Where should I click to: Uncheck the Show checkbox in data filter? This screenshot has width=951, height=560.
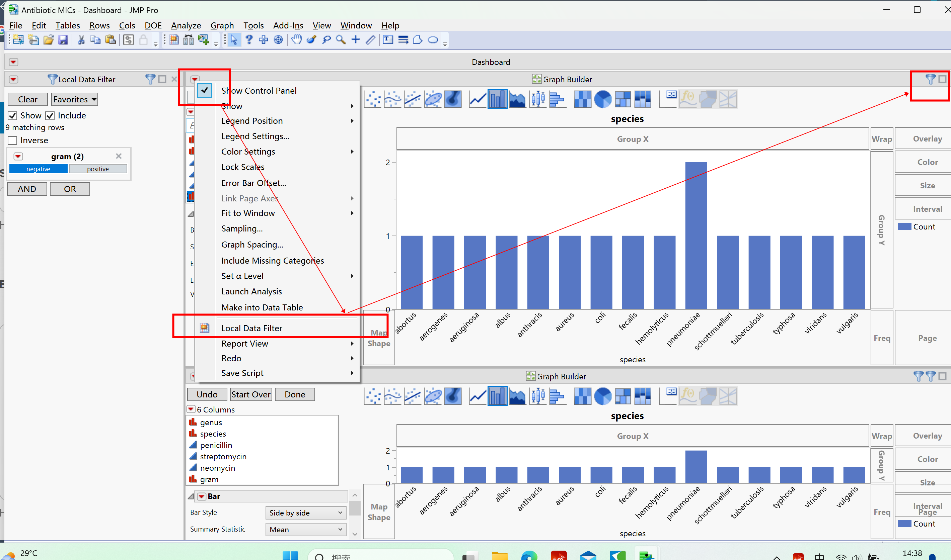coord(13,115)
